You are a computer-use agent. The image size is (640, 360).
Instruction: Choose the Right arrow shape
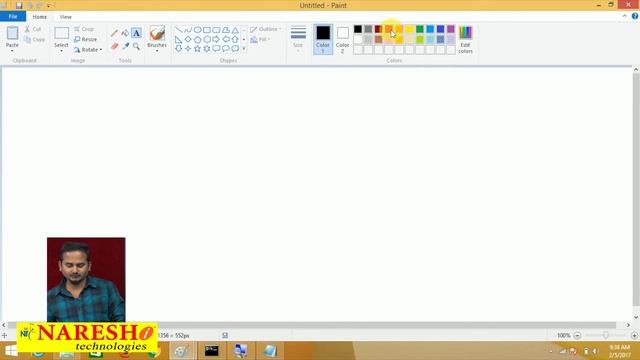pos(216,40)
